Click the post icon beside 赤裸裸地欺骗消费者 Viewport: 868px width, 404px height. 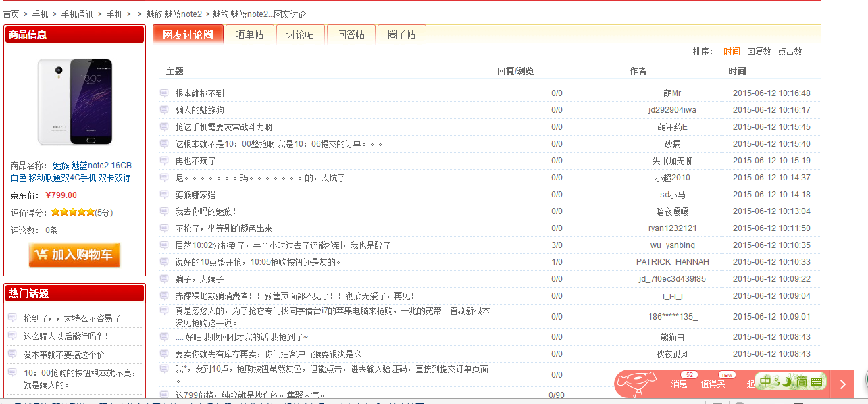(x=164, y=296)
